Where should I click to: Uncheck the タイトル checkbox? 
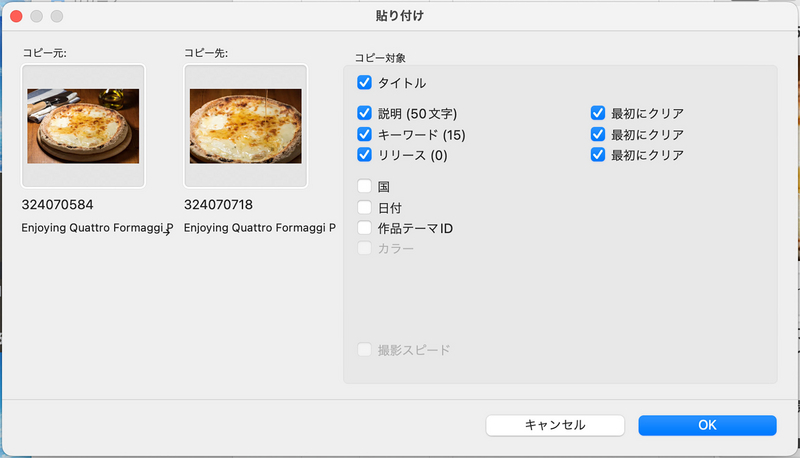pos(364,82)
